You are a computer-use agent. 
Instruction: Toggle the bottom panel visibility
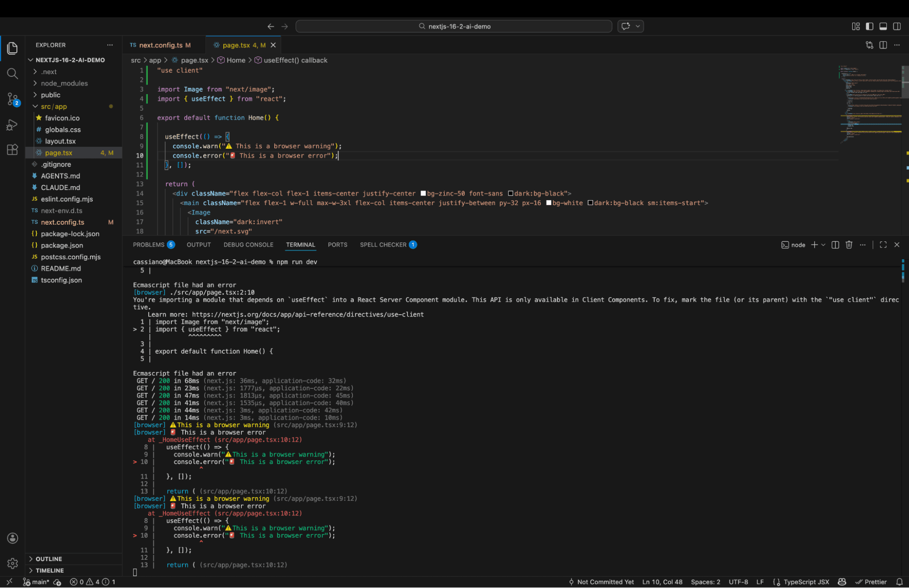pyautogui.click(x=883, y=26)
